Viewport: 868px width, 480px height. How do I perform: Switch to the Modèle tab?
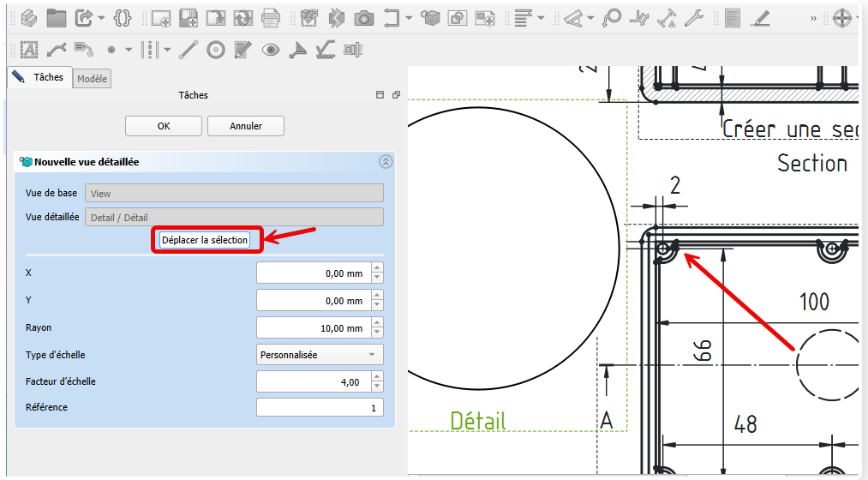coord(93,79)
